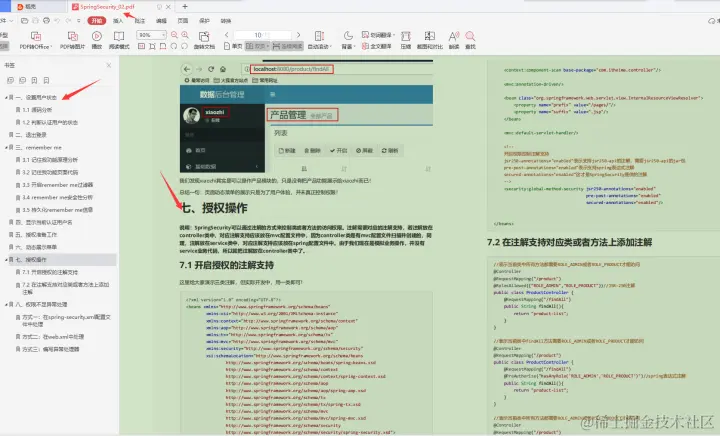This screenshot has width=720, height=436.
Task: Toggle 双页 two-page view
Action: click(257, 46)
